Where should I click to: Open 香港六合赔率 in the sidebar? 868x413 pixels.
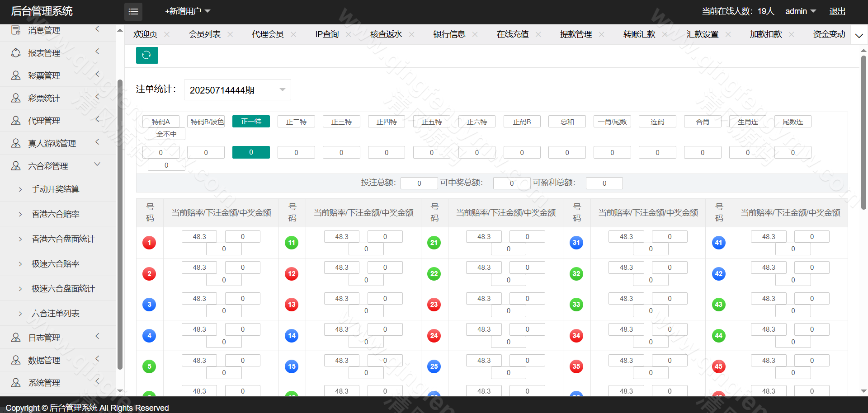[56, 214]
